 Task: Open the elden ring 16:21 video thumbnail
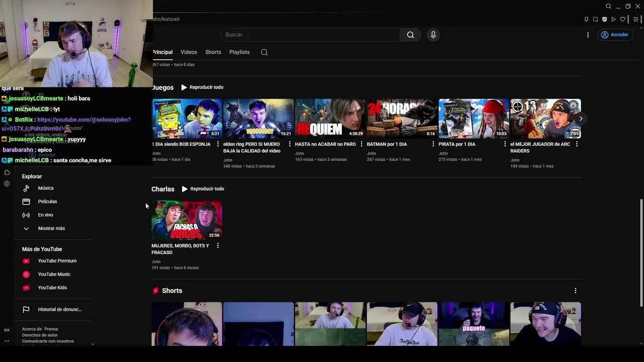click(259, 119)
